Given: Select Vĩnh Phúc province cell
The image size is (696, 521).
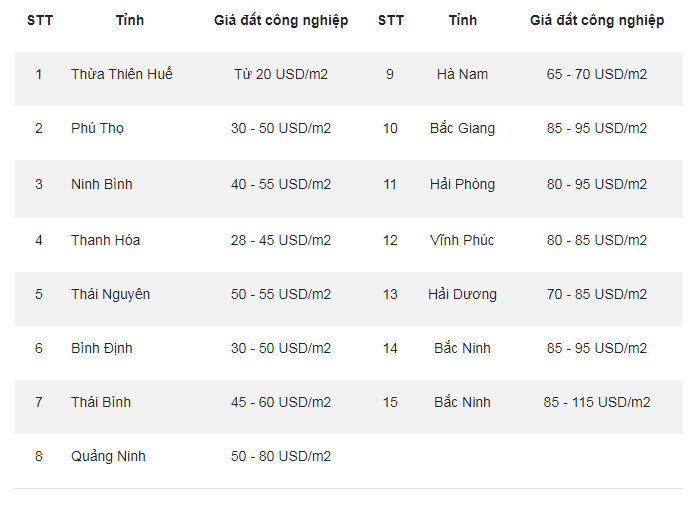Looking at the screenshot, I should (462, 240).
